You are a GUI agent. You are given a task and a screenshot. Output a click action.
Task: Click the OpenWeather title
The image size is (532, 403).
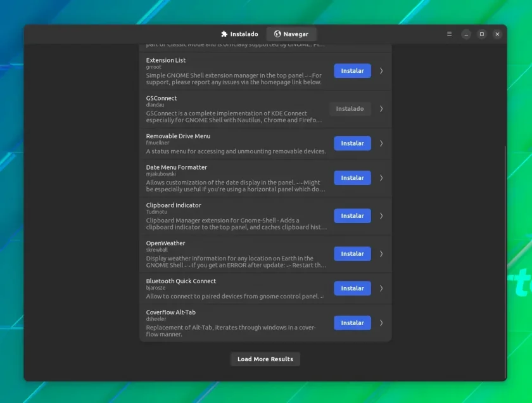coord(165,243)
